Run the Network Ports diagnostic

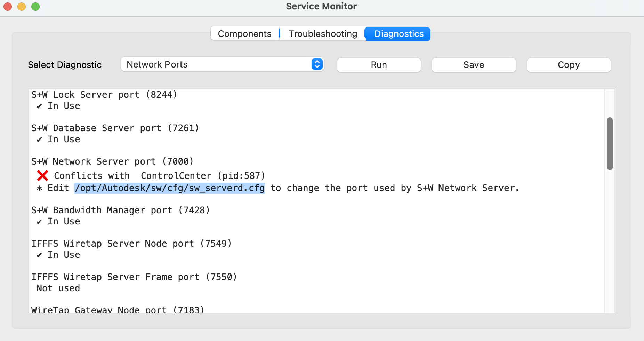(379, 65)
